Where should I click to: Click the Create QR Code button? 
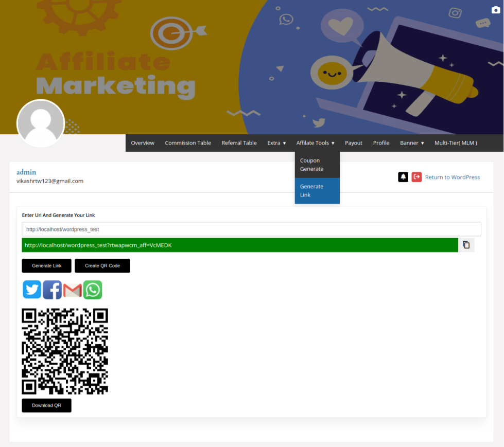[102, 266]
